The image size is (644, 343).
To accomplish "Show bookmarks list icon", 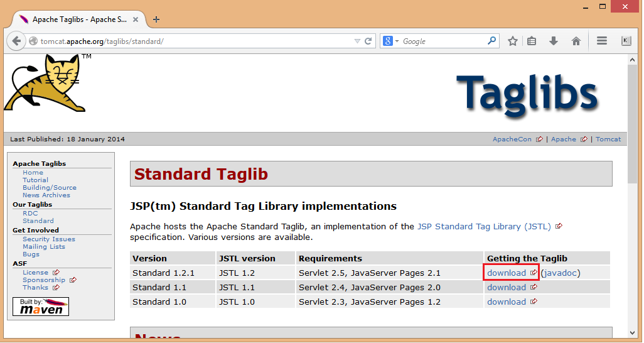I will click(532, 41).
